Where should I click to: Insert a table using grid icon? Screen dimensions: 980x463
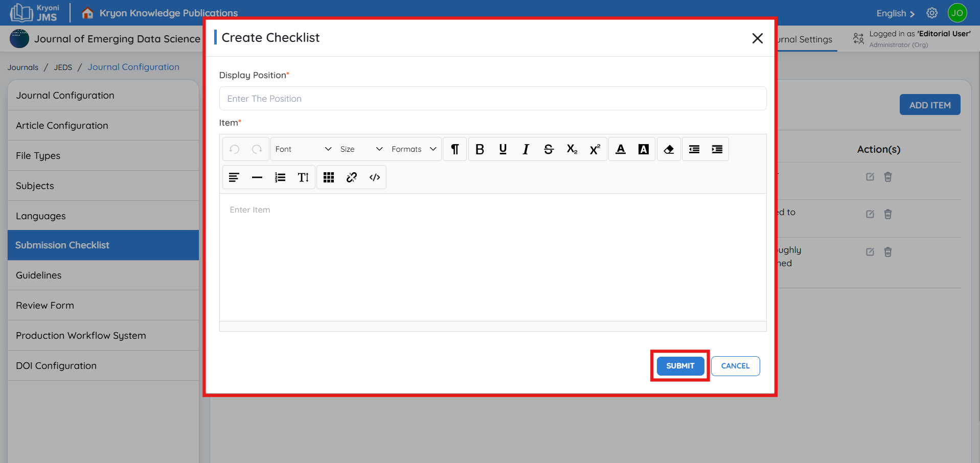(x=329, y=177)
